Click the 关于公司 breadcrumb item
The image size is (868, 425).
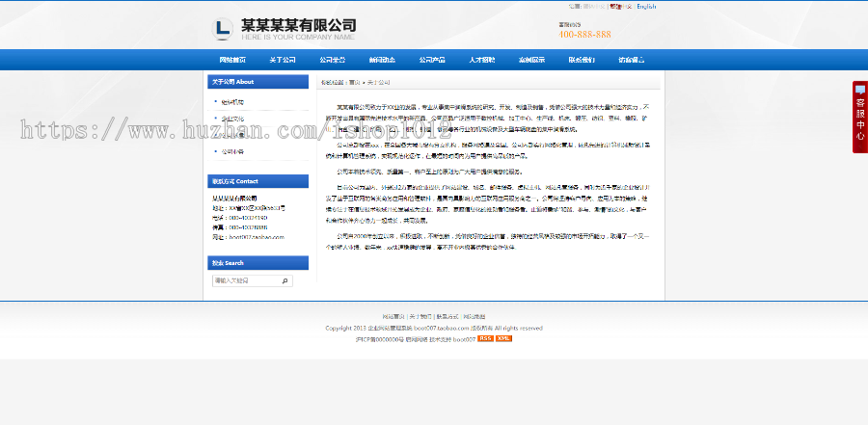(379, 83)
